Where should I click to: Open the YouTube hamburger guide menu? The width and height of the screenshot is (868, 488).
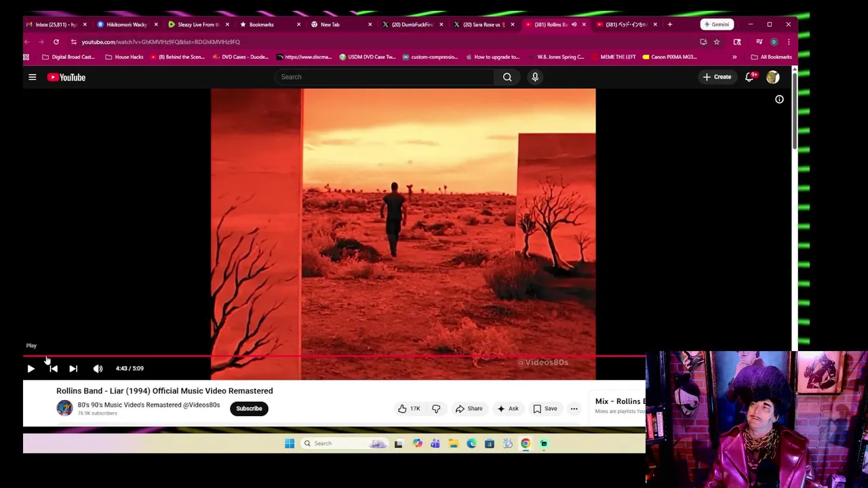[32, 77]
